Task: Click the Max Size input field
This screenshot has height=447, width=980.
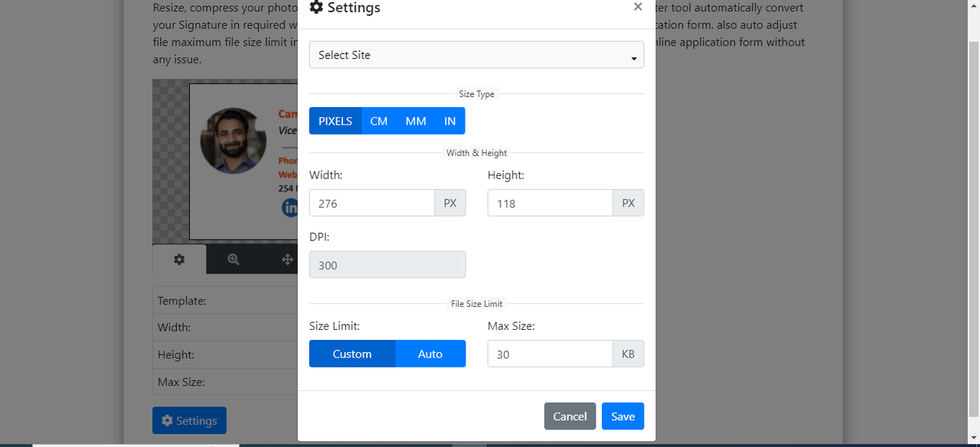Action: (x=550, y=354)
